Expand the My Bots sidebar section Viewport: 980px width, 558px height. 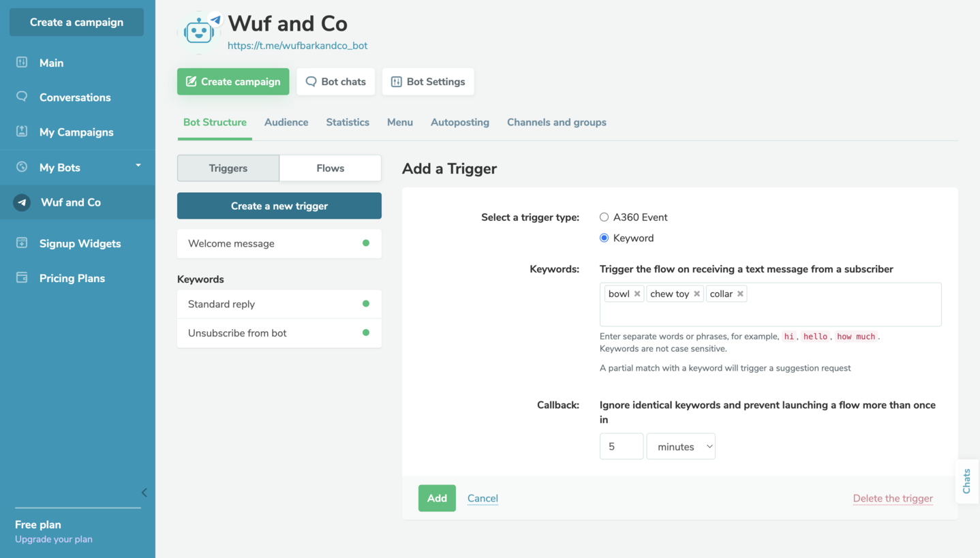coord(138,166)
